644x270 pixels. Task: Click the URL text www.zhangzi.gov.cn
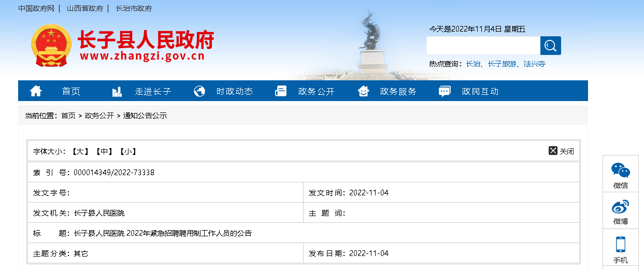click(142, 56)
